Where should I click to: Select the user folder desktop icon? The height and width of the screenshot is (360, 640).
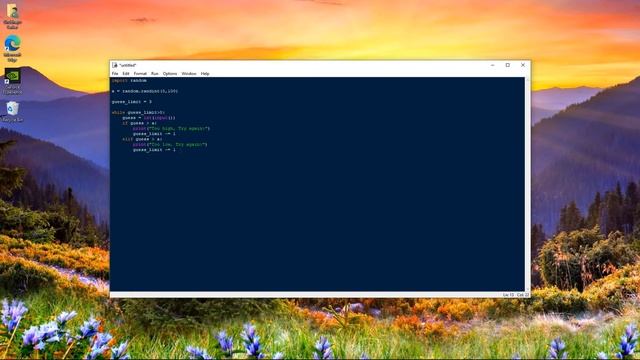pyautogui.click(x=12, y=16)
